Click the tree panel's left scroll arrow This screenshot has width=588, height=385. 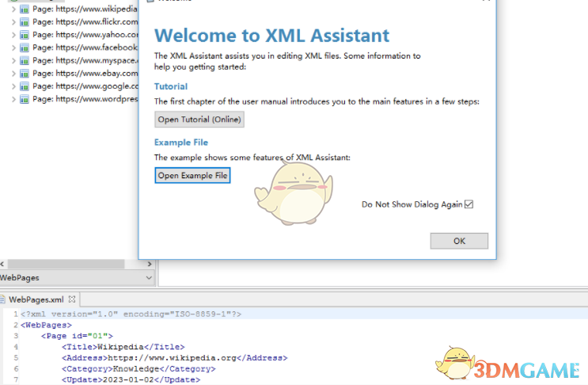(x=2, y=264)
